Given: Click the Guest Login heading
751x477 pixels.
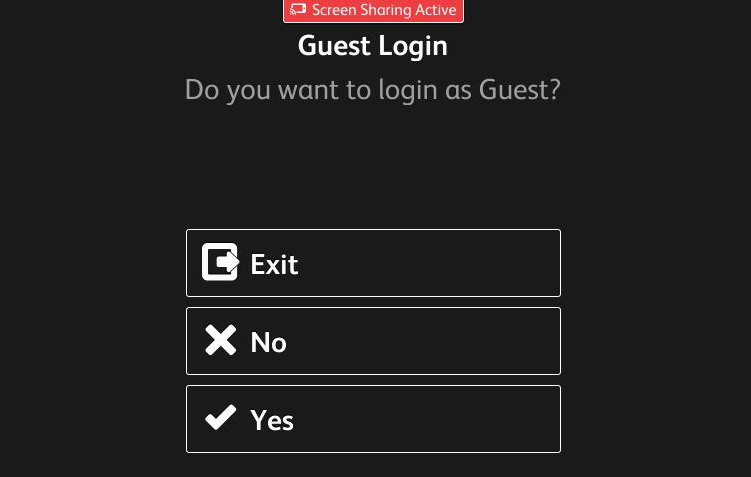Looking at the screenshot, I should pos(373,46).
